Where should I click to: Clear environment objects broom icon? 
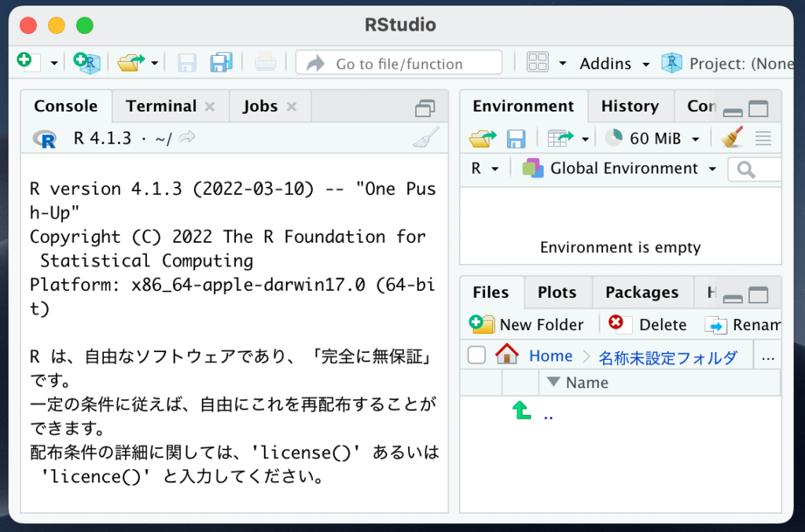[733, 137]
